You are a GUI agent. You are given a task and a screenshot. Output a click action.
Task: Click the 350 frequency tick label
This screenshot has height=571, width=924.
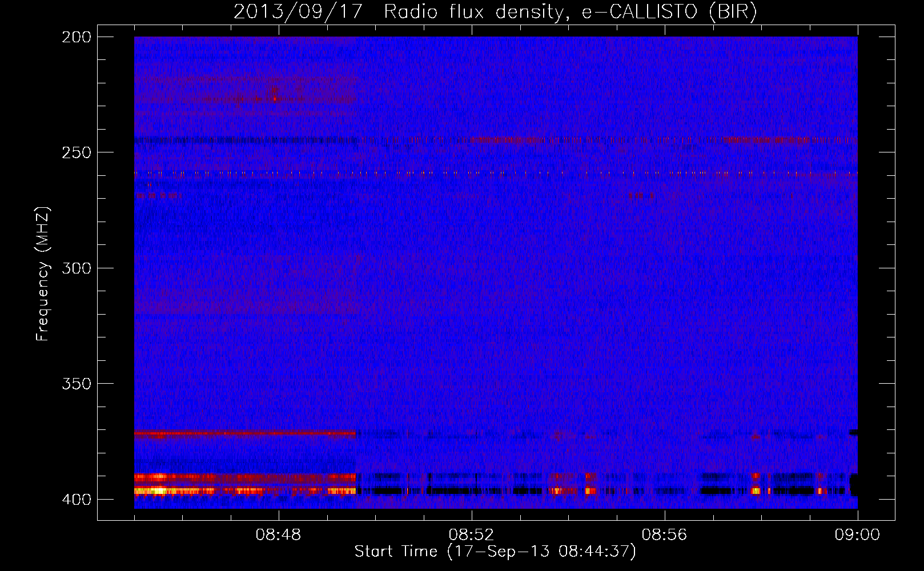[x=77, y=383]
